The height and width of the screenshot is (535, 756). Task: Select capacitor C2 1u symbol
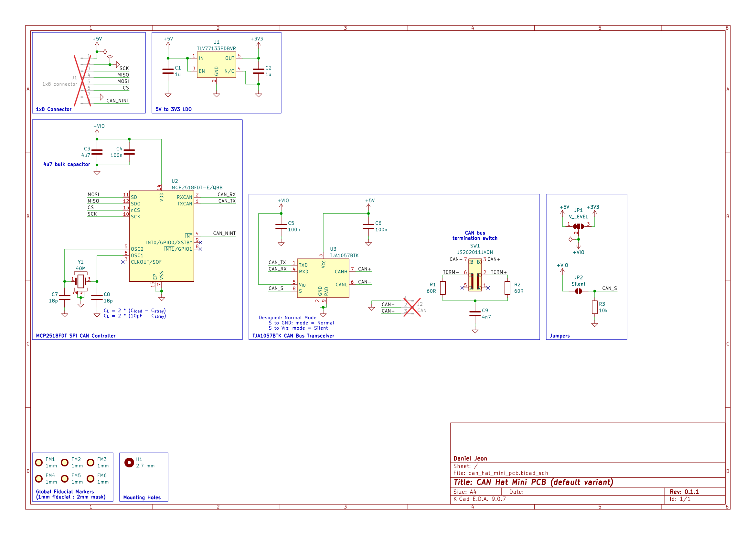[259, 71]
